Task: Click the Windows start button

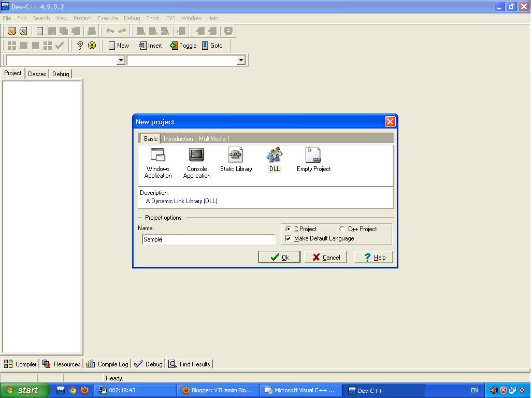Action: pos(24,390)
